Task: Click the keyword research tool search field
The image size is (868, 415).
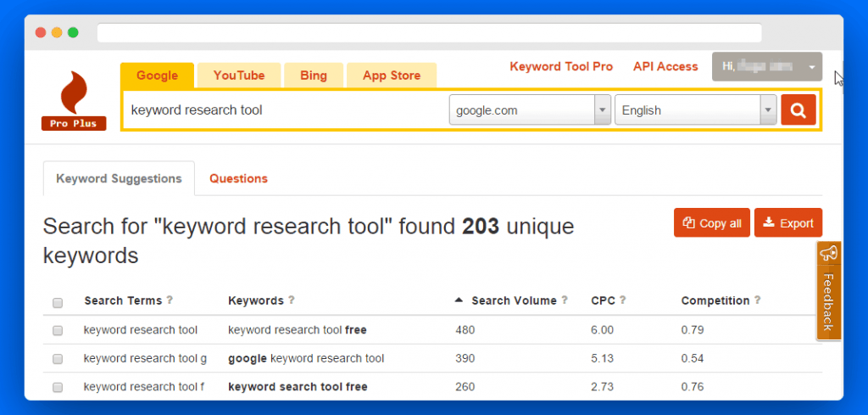Action: coord(285,109)
